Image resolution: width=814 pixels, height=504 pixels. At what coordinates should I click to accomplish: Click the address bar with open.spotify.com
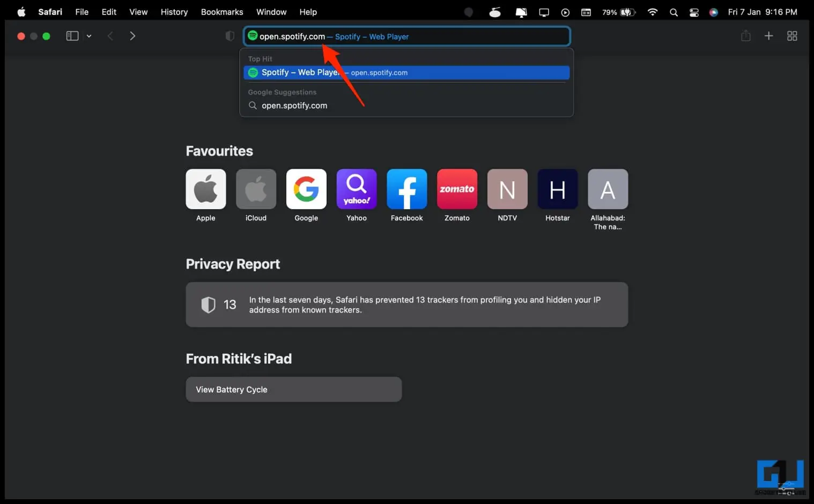coord(407,36)
